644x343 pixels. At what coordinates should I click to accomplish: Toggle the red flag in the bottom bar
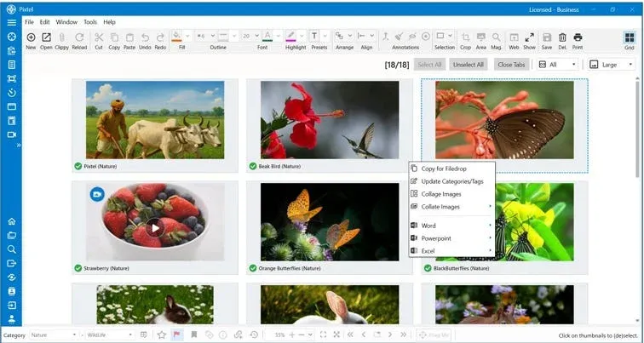click(177, 334)
